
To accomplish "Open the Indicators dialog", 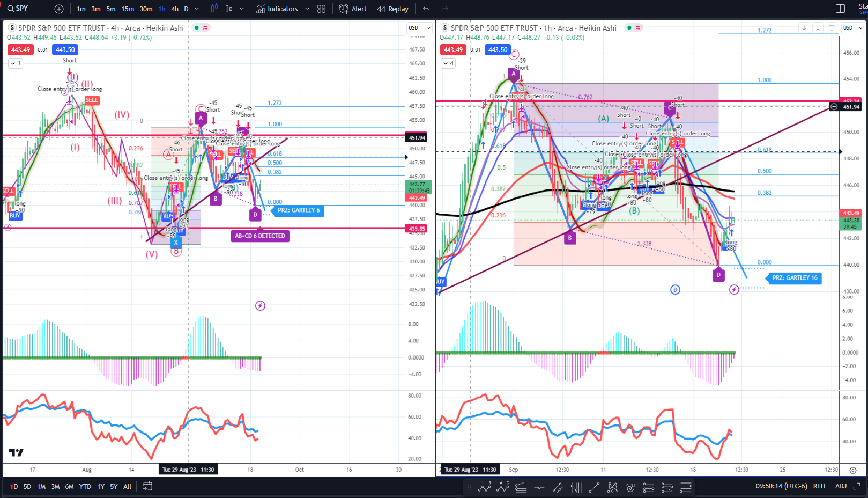I will tap(277, 9).
